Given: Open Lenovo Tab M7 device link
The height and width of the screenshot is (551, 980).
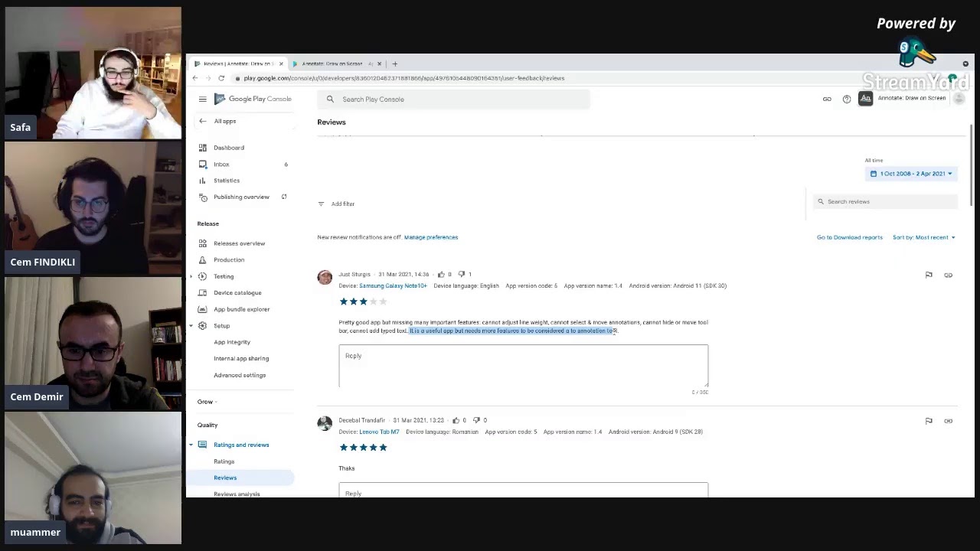Looking at the screenshot, I should [379, 432].
